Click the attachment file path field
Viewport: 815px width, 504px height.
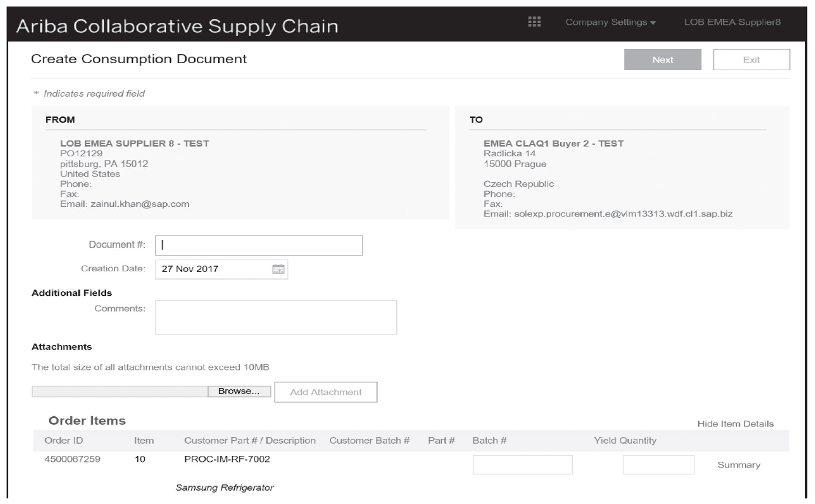[119, 391]
